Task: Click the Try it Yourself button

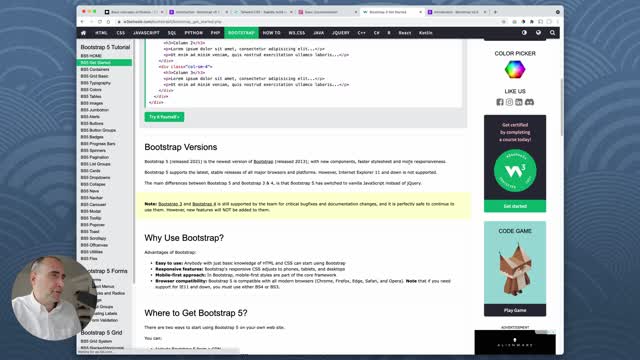Action: (164, 117)
